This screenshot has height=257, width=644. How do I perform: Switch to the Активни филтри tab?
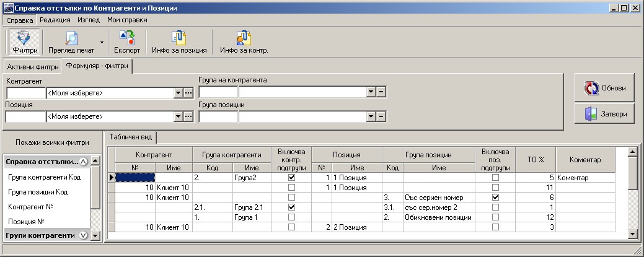pyautogui.click(x=32, y=67)
